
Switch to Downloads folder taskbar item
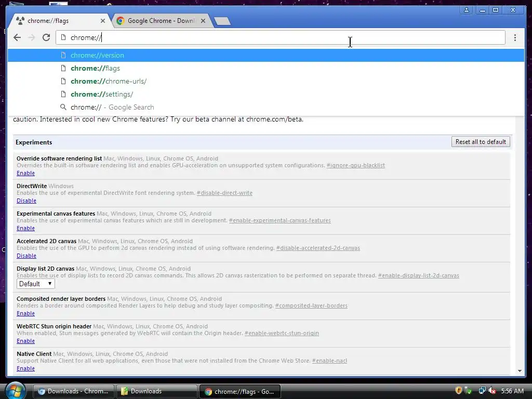tap(157, 391)
